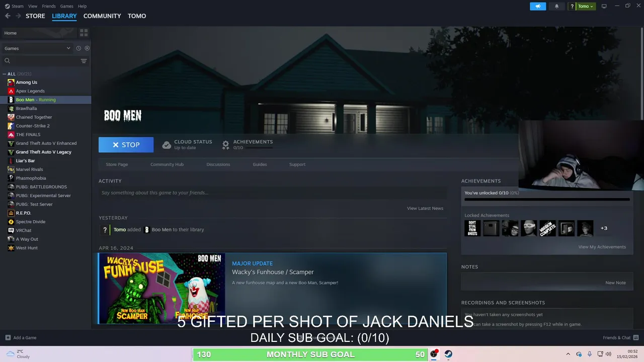Show hidden tray icons chevron
This screenshot has width=644, height=362.
tap(568, 354)
